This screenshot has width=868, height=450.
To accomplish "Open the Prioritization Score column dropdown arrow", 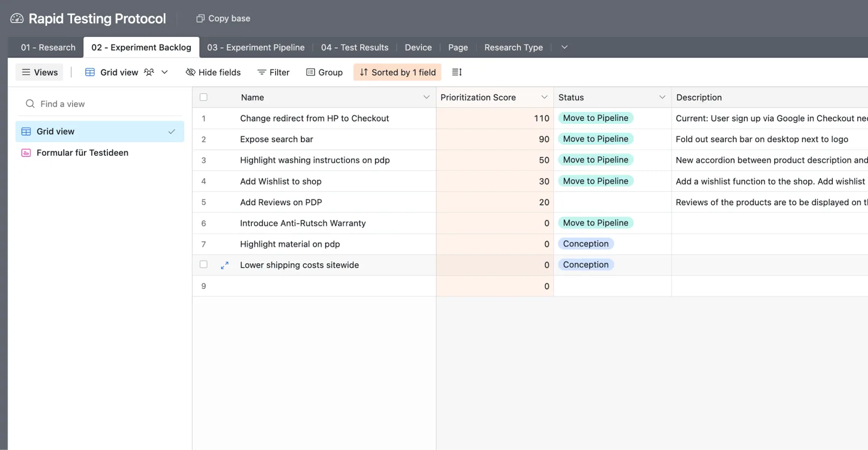I will coord(544,97).
